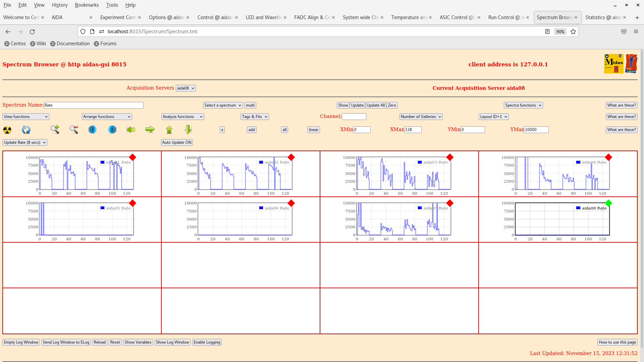Click the blue circle down-arrow icon
The width and height of the screenshot is (644, 362).
[x=93, y=129]
